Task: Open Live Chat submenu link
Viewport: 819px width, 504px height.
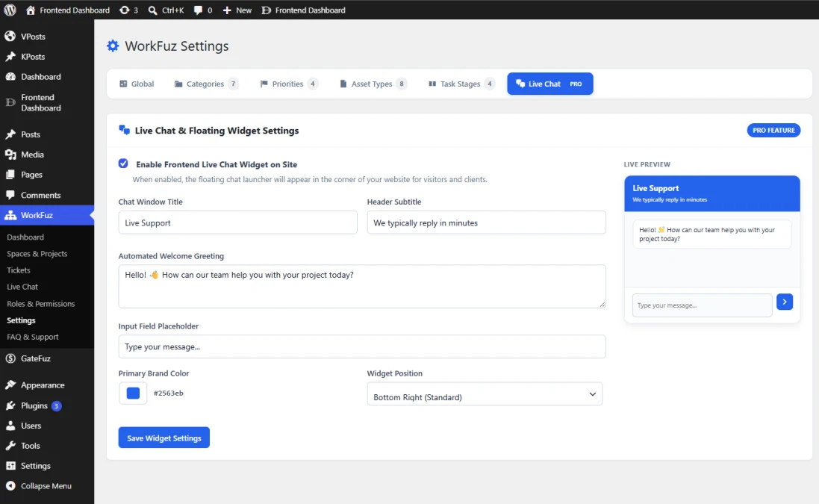Action: coord(22,287)
